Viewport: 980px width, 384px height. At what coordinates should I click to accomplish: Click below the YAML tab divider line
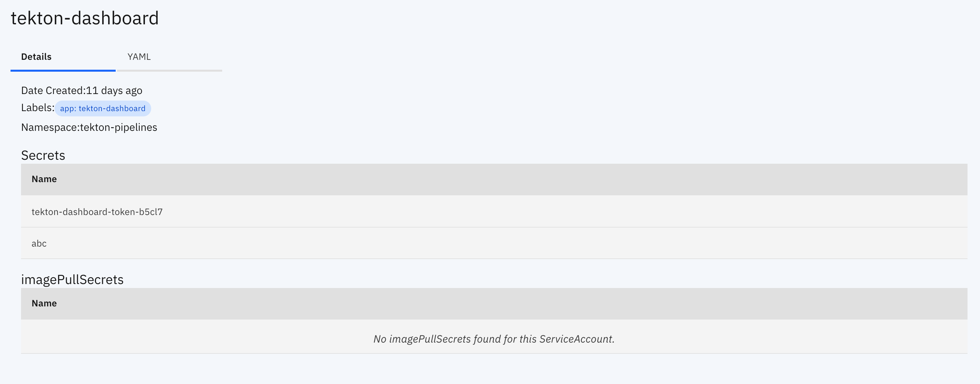click(169, 71)
